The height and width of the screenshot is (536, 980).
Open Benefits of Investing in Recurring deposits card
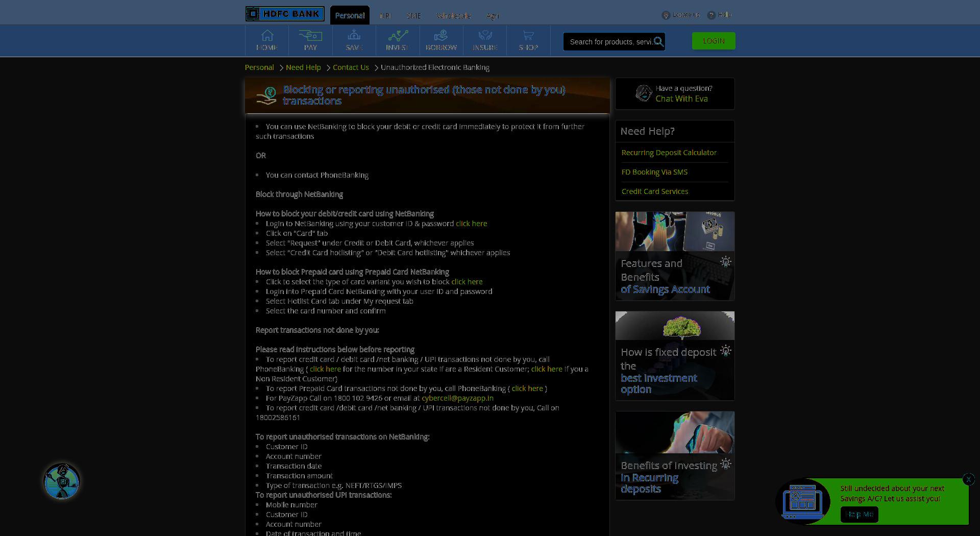(675, 455)
